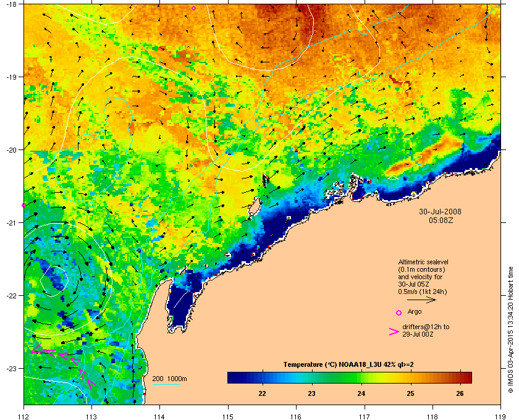Click the dark blue end of the temperature colorbar
The height and width of the screenshot is (420, 519).
coord(234,377)
